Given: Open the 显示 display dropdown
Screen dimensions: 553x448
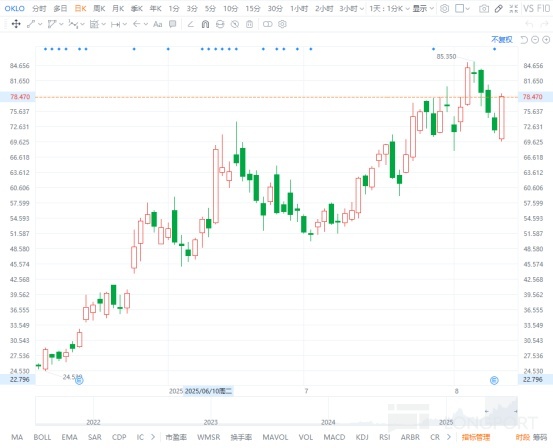Looking at the screenshot, I should point(423,8).
